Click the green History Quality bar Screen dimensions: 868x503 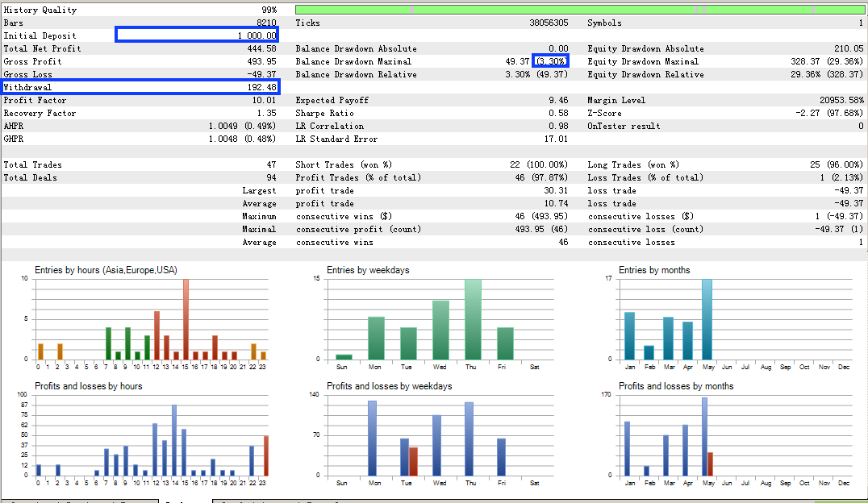click(x=579, y=10)
